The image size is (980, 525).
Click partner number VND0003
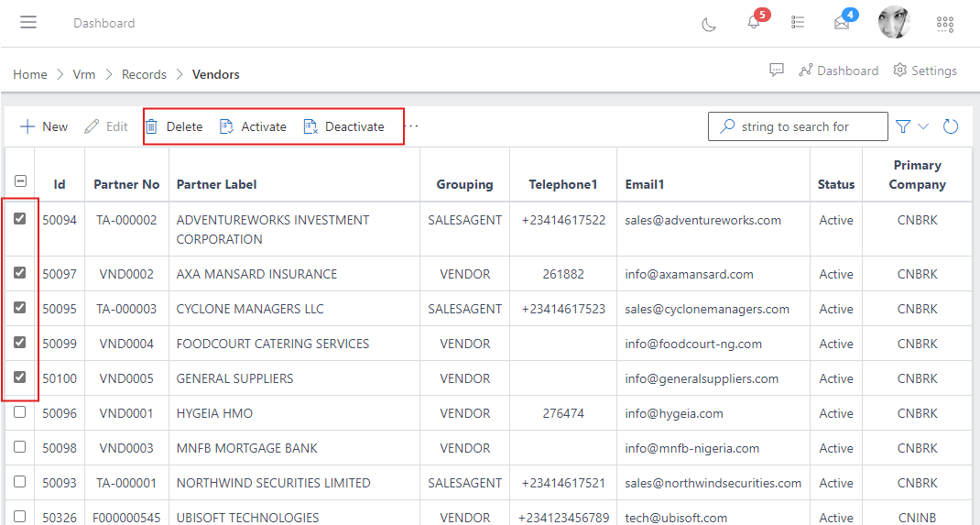click(x=126, y=448)
